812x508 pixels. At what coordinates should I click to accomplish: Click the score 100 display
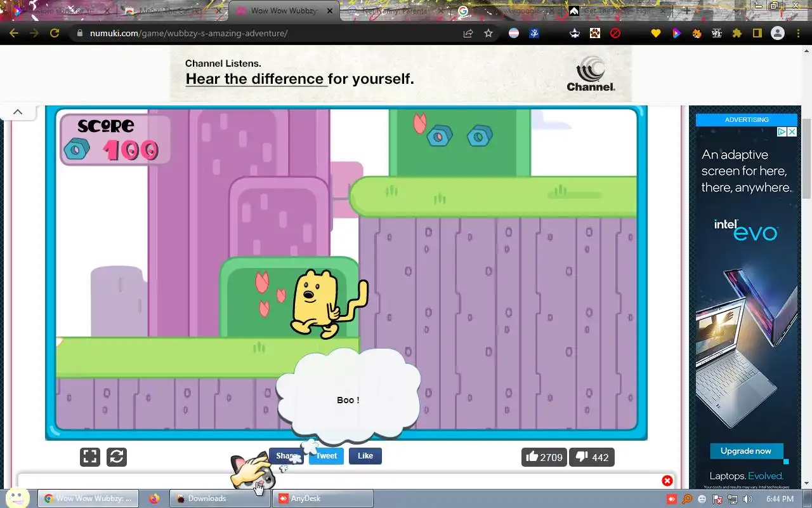(x=115, y=140)
